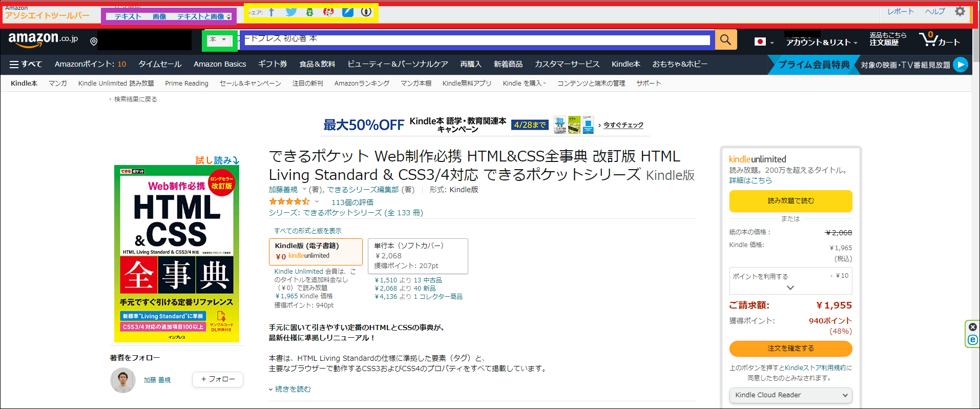
Task: Click the Prime video play arrow icon
Action: pyautogui.click(x=961, y=65)
